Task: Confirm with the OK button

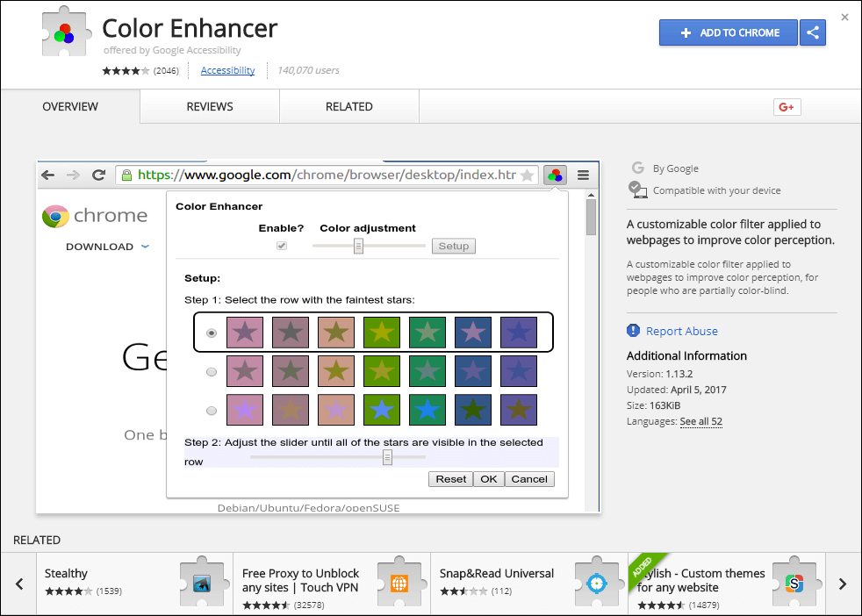Action: tap(489, 479)
